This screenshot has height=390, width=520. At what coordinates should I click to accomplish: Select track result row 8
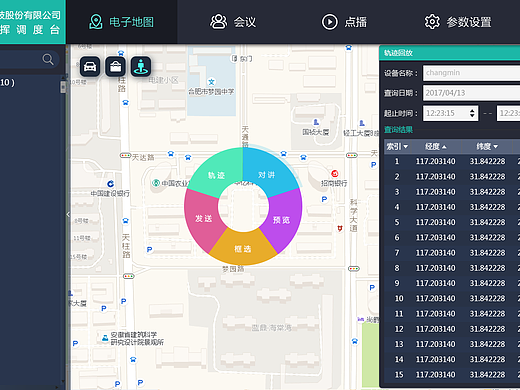point(452,268)
